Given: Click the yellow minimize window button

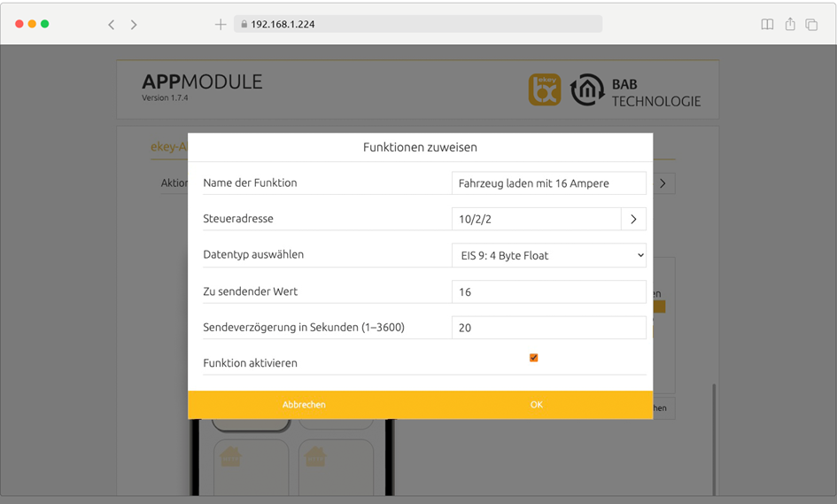Looking at the screenshot, I should point(32,24).
